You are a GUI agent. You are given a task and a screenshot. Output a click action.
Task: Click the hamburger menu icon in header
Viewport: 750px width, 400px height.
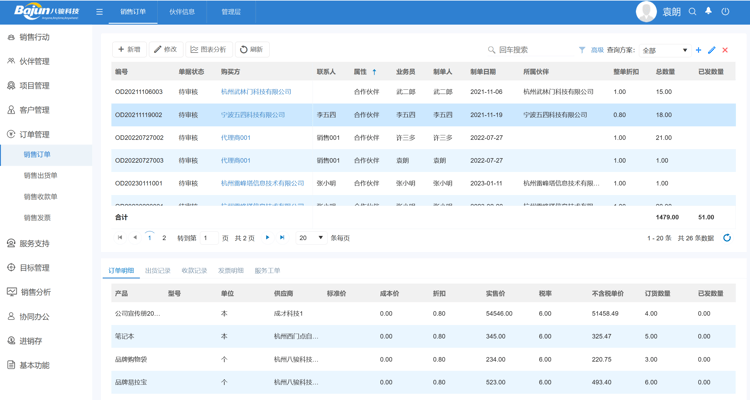(99, 12)
